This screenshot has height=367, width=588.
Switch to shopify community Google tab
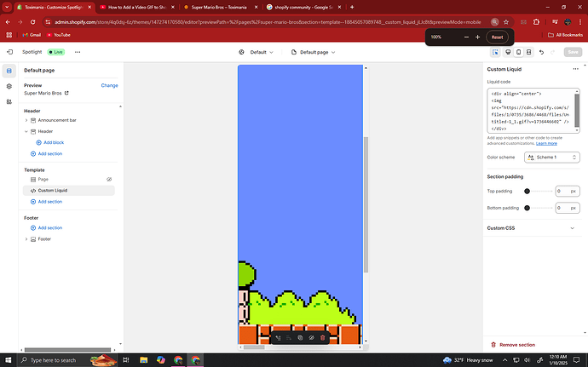(303, 7)
